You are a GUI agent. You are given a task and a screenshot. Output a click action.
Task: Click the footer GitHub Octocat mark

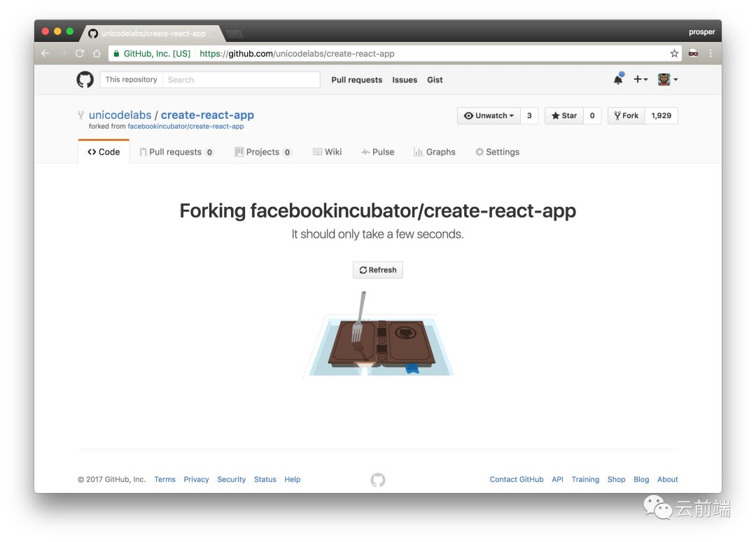coord(378,479)
